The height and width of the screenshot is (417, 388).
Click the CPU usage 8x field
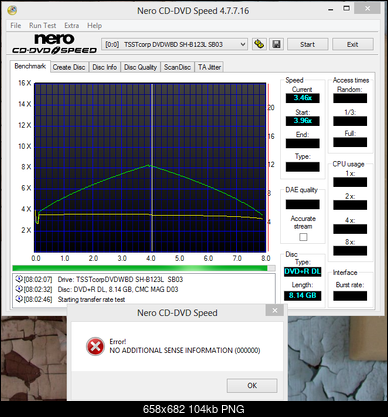point(350,251)
